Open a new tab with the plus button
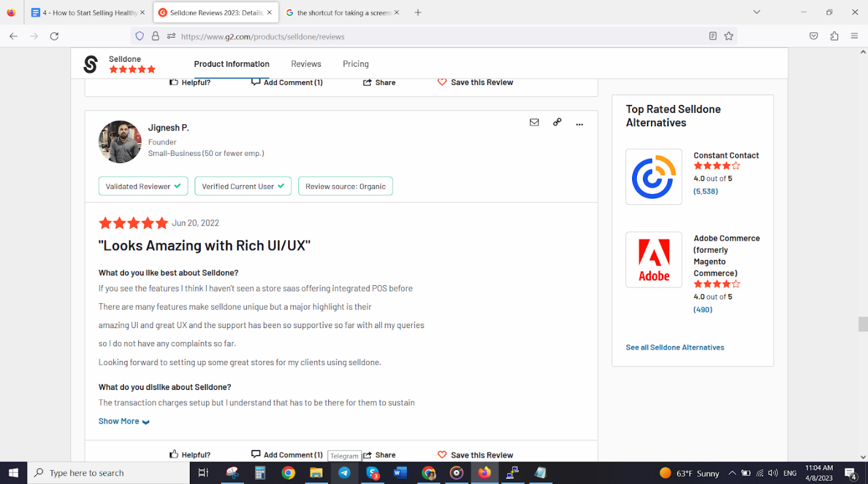Image resolution: width=868 pixels, height=484 pixels. [418, 12]
